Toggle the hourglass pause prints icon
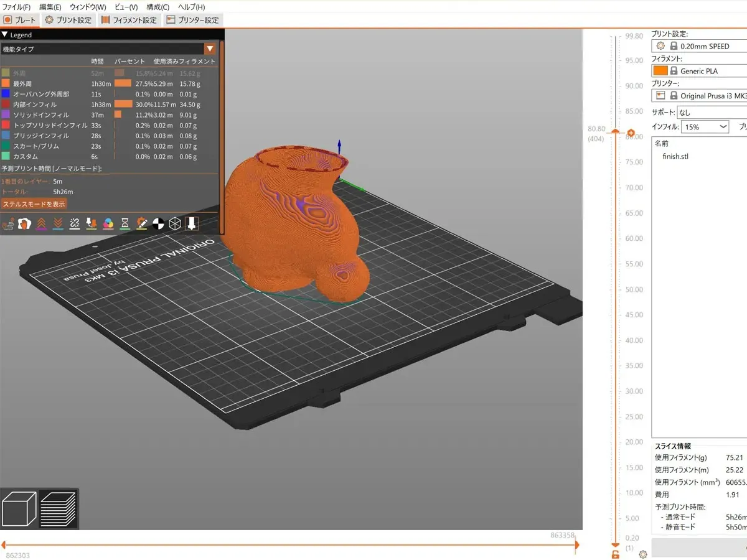Image resolution: width=747 pixels, height=560 pixels. (x=125, y=223)
